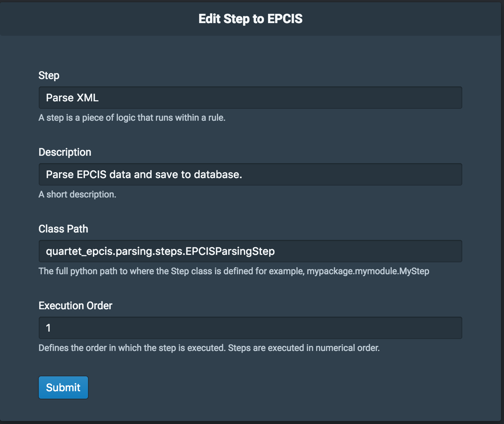Activate the Class Path input field
The height and width of the screenshot is (424, 504).
pos(251,251)
